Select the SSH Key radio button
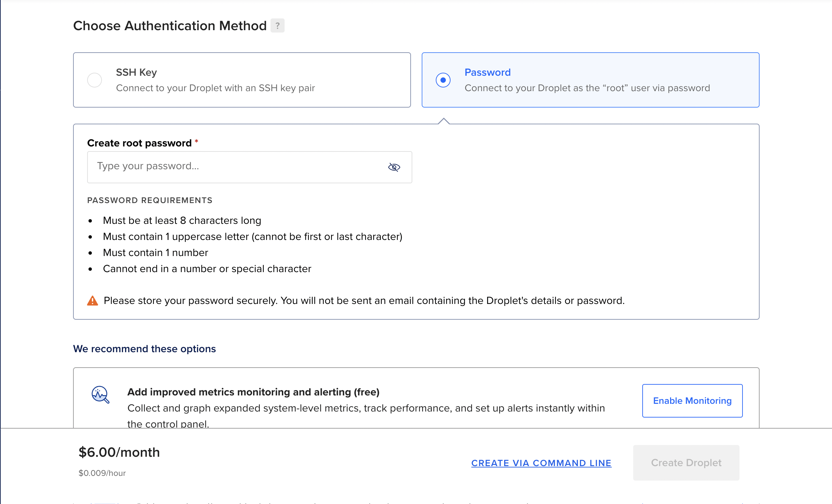 pos(95,80)
